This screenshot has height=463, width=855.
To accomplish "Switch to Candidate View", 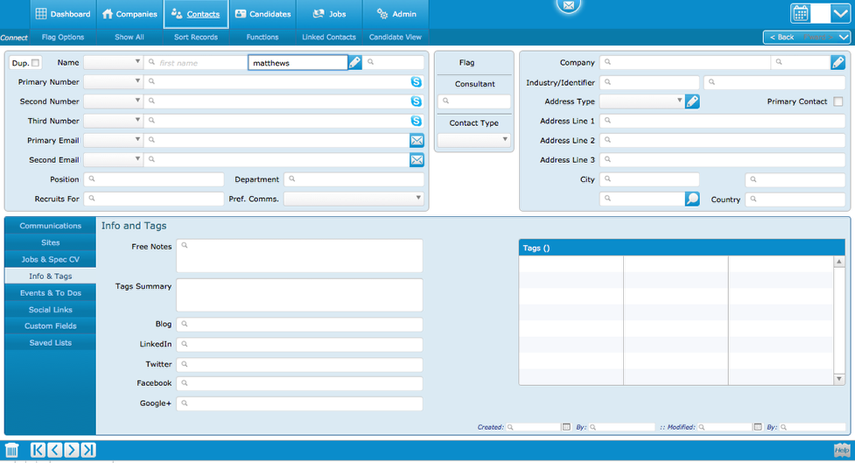I will click(x=395, y=37).
